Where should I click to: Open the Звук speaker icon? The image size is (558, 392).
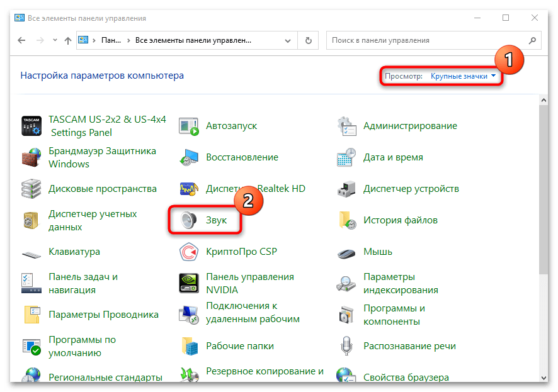coord(189,220)
